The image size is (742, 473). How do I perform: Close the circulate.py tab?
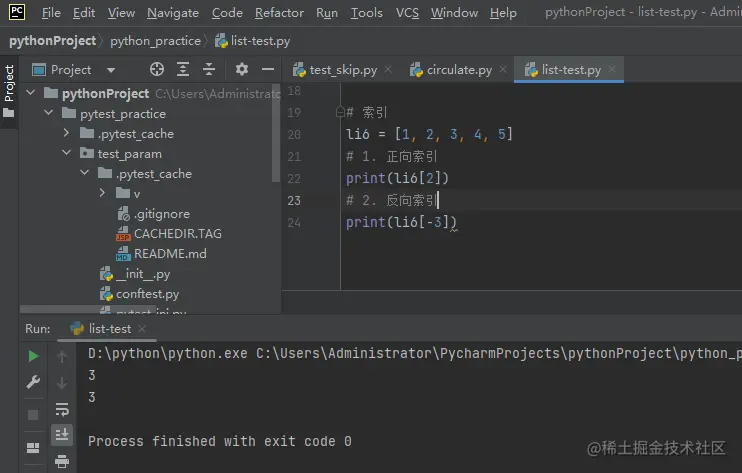(503, 70)
